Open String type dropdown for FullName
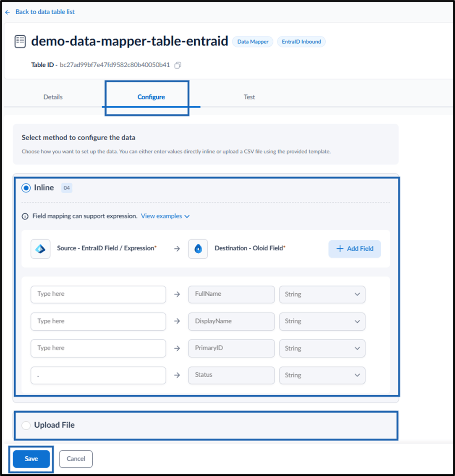The height and width of the screenshot is (476, 455). pos(322,294)
